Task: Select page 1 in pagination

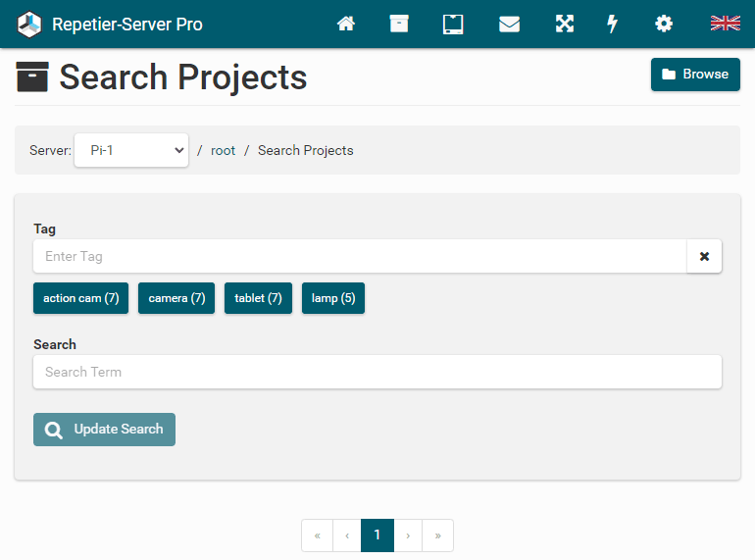Action: tap(377, 535)
